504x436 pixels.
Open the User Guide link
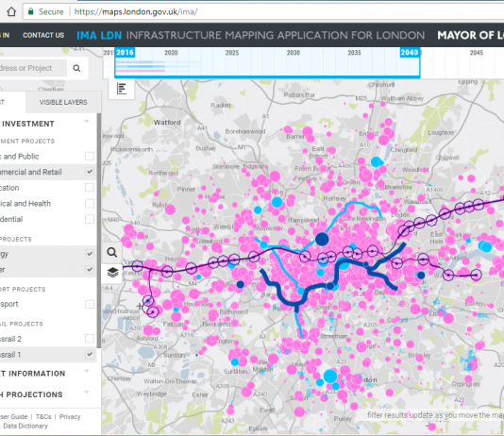[x=14, y=417]
